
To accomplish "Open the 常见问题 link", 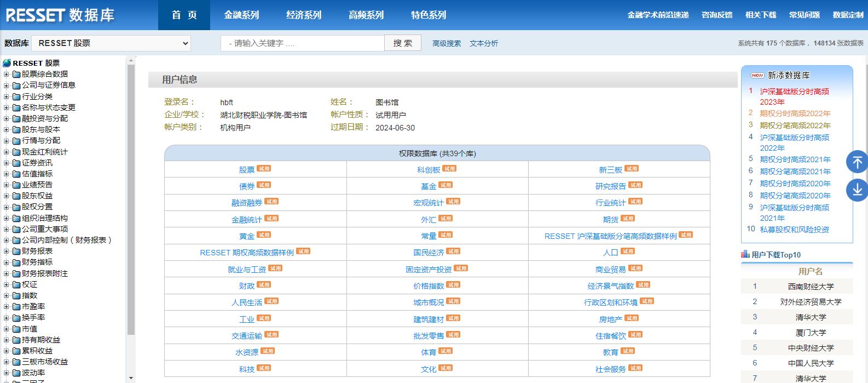I will [x=805, y=15].
